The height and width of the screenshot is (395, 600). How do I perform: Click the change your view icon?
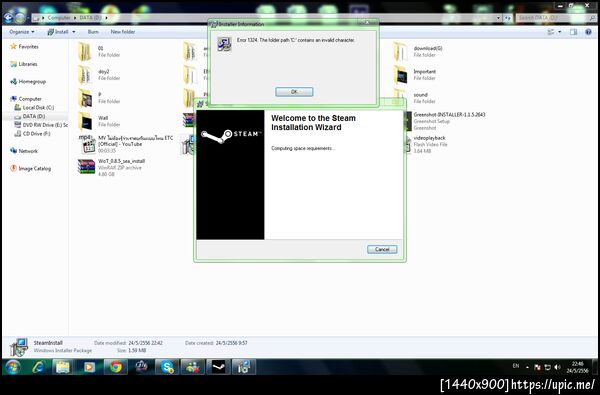[x=551, y=32]
